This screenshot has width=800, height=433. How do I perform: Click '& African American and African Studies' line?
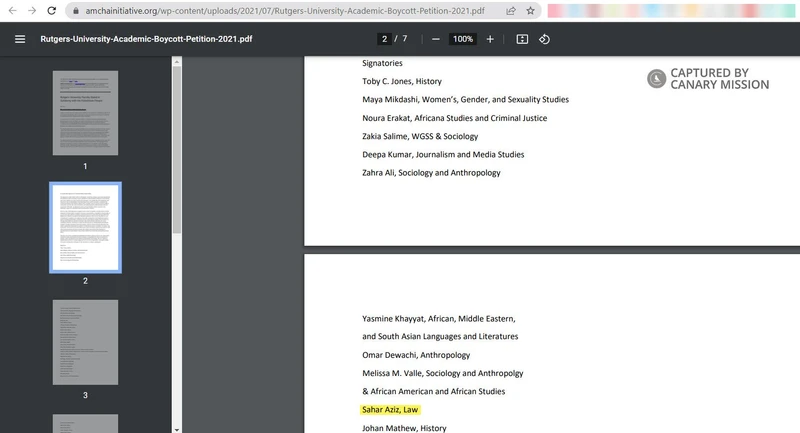[x=434, y=392]
